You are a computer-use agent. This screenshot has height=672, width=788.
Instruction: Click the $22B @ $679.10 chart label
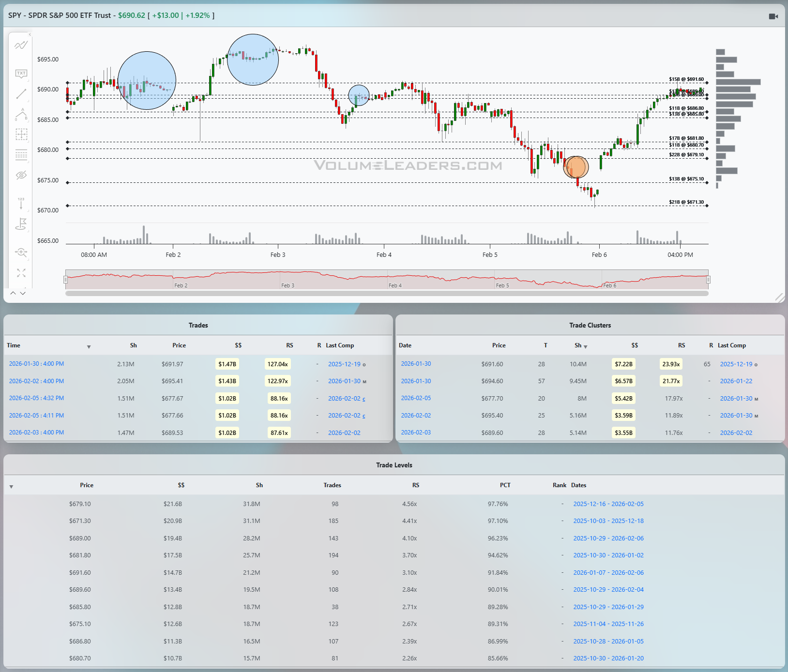click(x=686, y=155)
